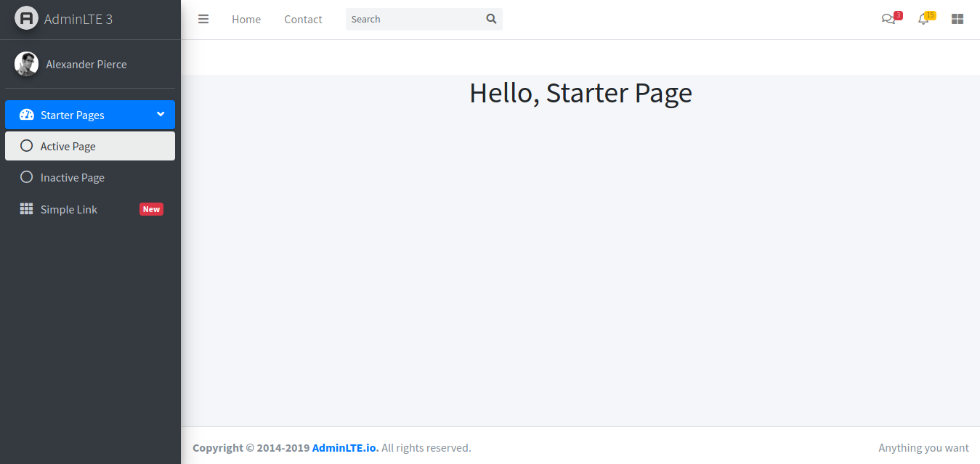Select the Active Page menu item

coord(90,146)
